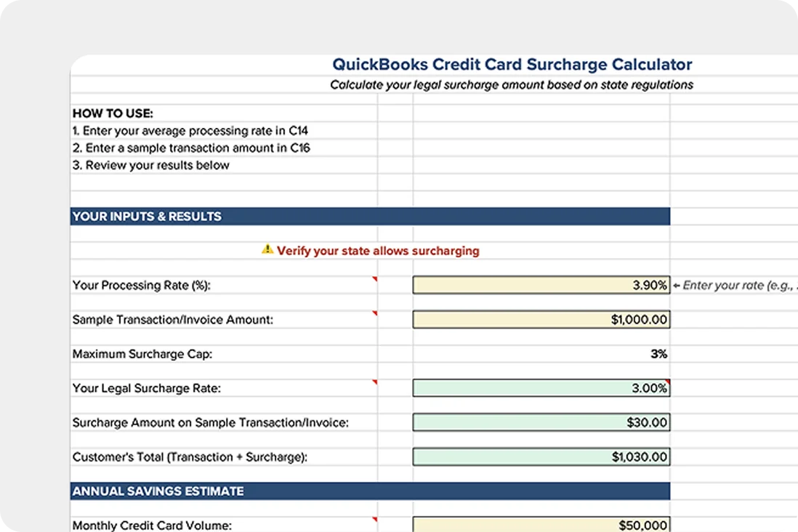The image size is (798, 532).
Task: Click the comment marker on Processing Rate row
Action: tap(374, 279)
